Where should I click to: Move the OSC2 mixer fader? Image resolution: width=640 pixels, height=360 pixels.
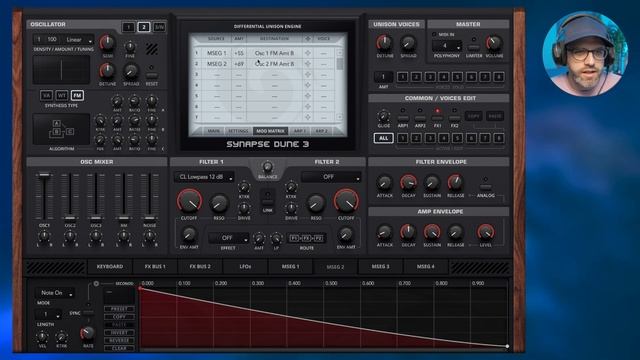tap(70, 218)
